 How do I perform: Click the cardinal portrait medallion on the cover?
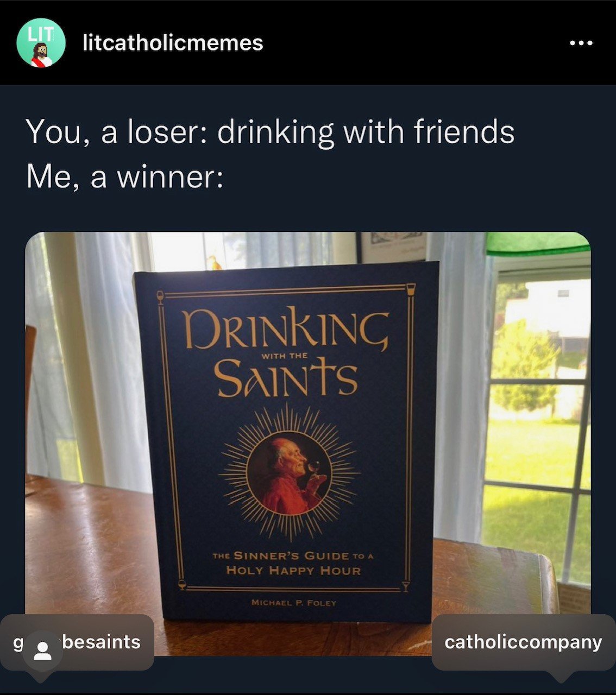click(x=289, y=472)
